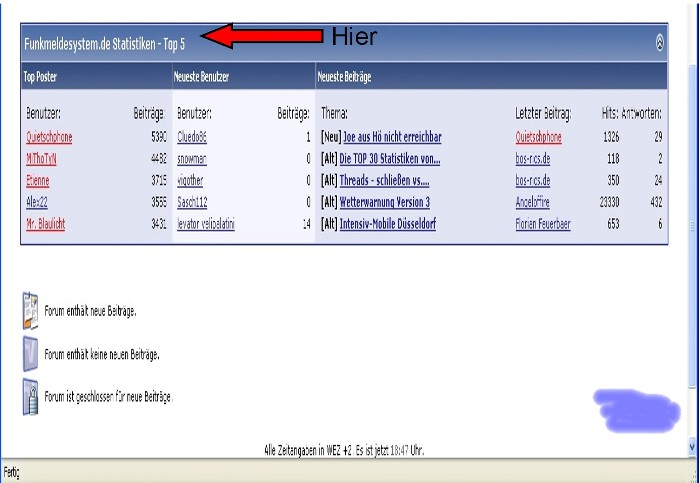Visit Alex22 profile in Top Poster

pos(36,202)
